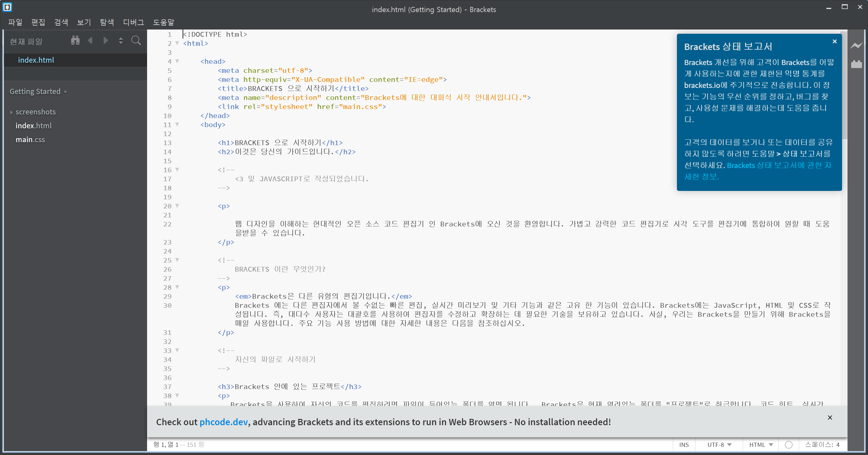Expand the screenshots folder
Viewport: 868px width, 455px height.
click(11, 112)
